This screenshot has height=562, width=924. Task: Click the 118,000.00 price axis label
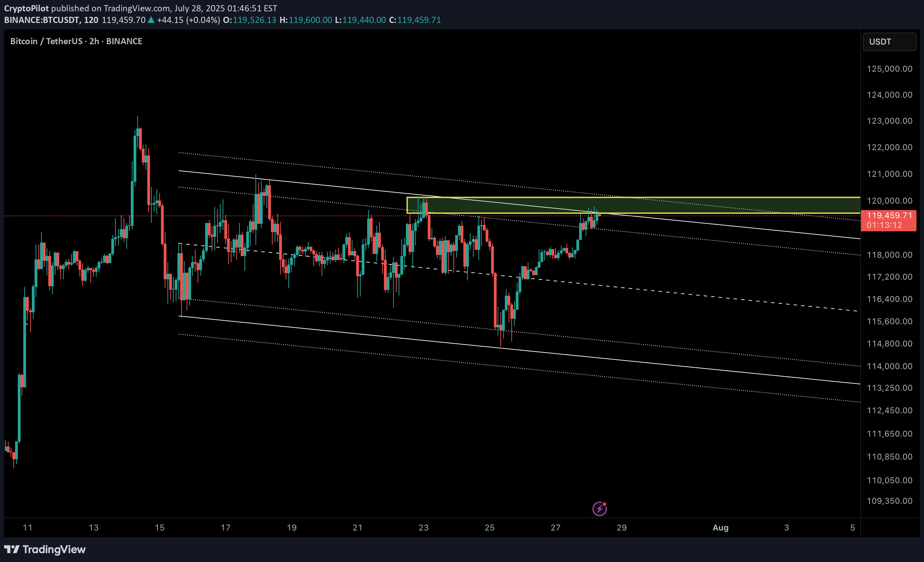[x=889, y=255]
